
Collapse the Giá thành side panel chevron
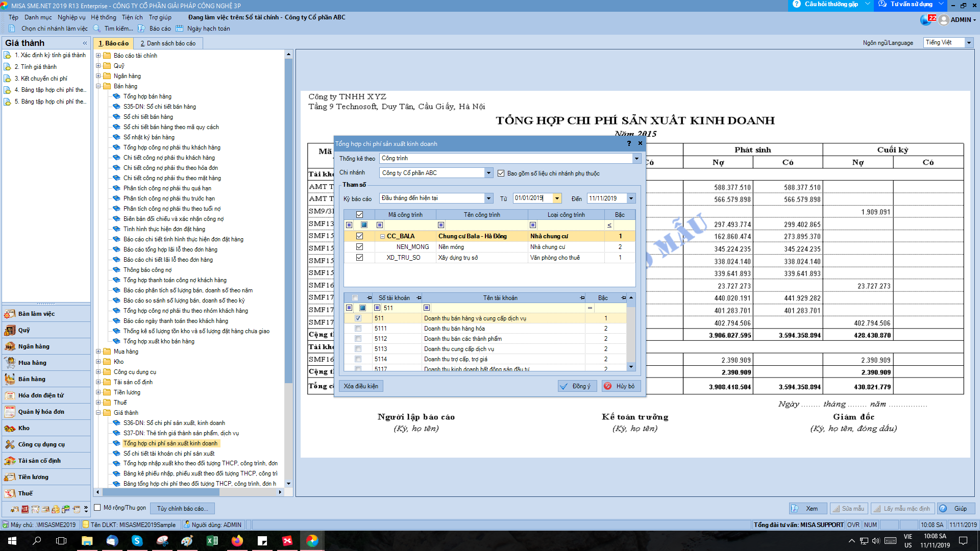tap(85, 43)
